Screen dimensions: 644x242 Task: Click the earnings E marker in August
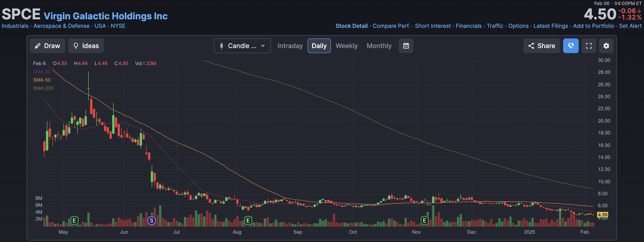coord(248,221)
